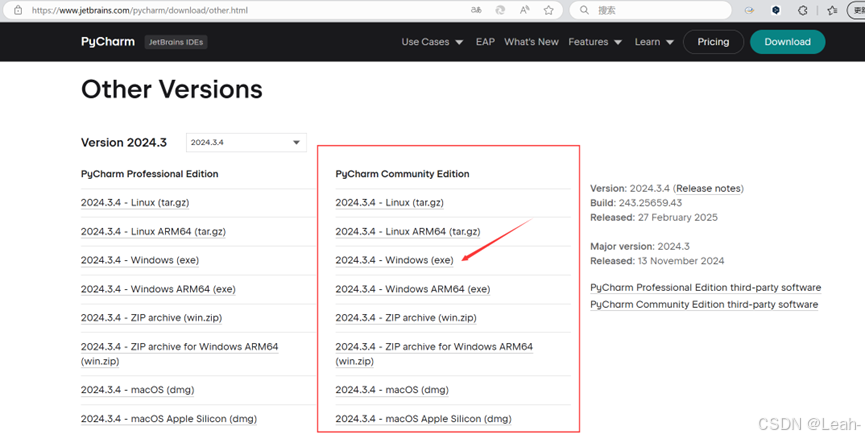Click the swirl Edge icon in address bar
The width and height of the screenshot is (865, 439).
click(x=500, y=10)
